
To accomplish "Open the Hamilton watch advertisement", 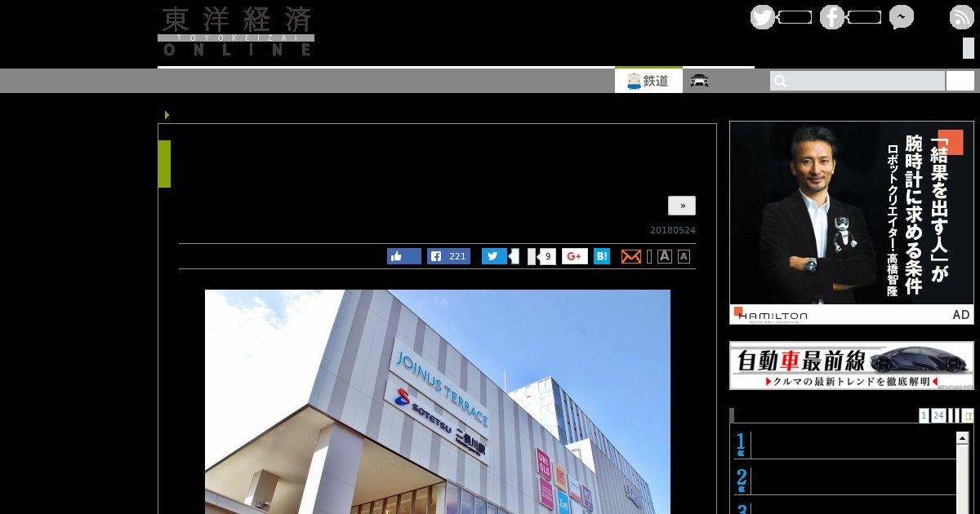I will [852, 223].
